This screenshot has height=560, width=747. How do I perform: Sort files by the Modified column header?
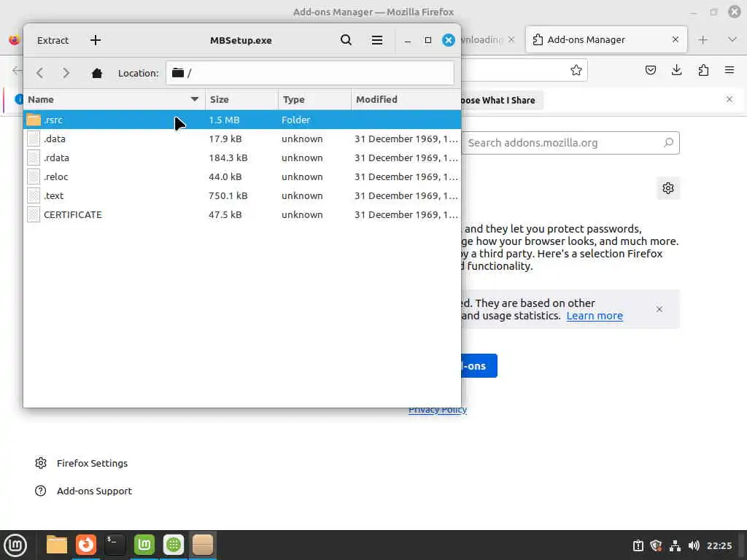click(406, 99)
